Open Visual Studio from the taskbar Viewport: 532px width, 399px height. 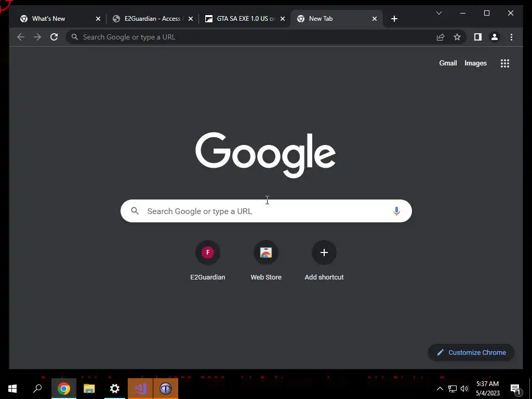(140, 389)
